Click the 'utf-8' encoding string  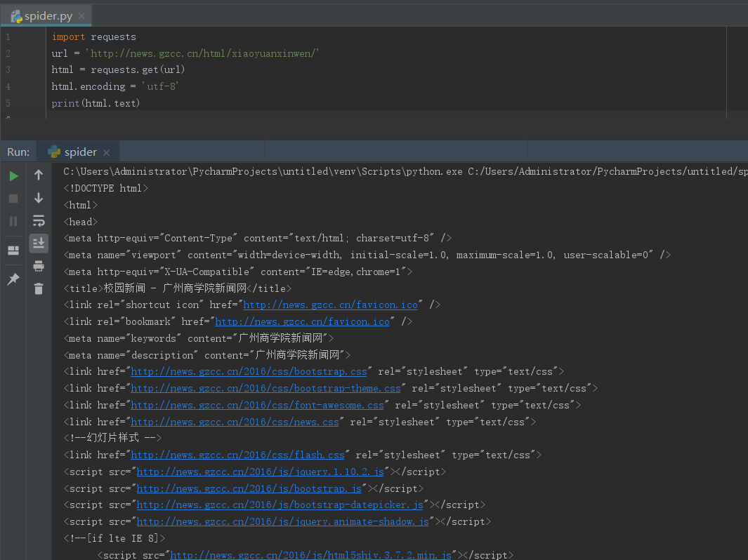click(160, 86)
